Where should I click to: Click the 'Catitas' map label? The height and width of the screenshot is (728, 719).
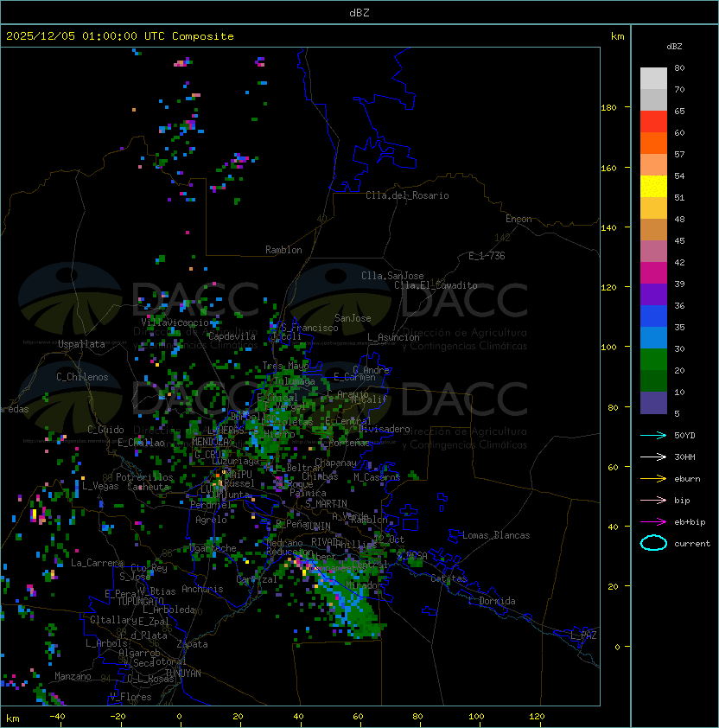[x=449, y=578]
